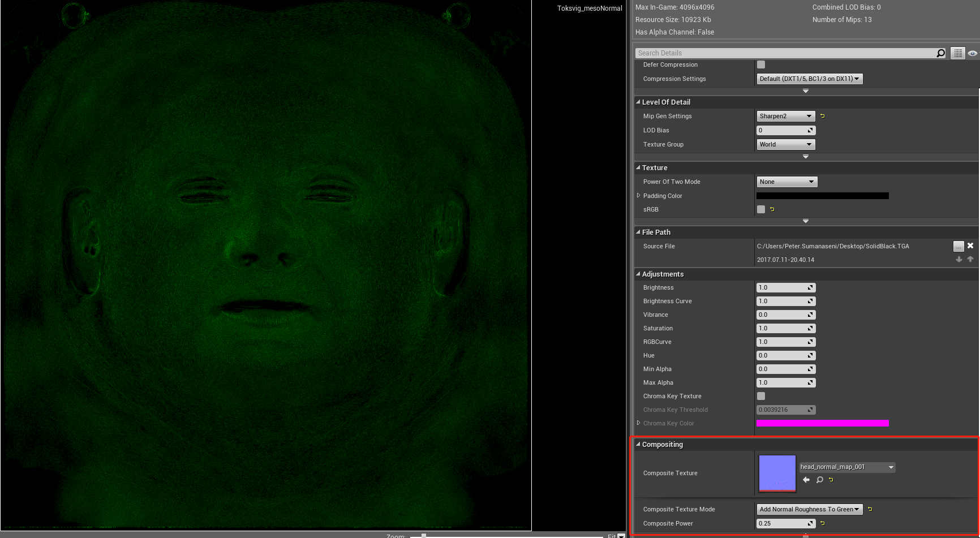This screenshot has width=980, height=538.
Task: Click the Composite Texture thumbnail
Action: pos(777,473)
